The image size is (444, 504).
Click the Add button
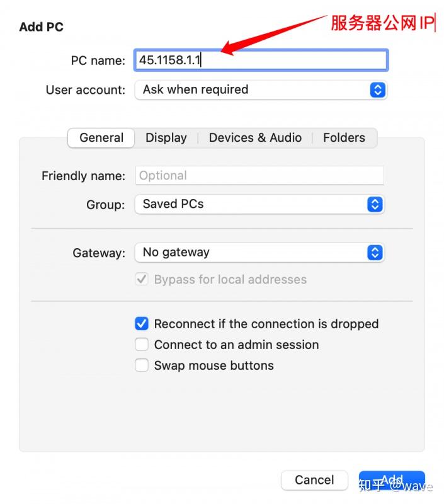(392, 480)
